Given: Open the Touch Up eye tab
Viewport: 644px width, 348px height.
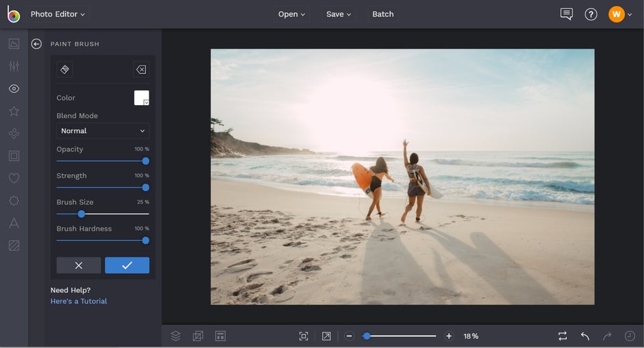Looking at the screenshot, I should 14,89.
